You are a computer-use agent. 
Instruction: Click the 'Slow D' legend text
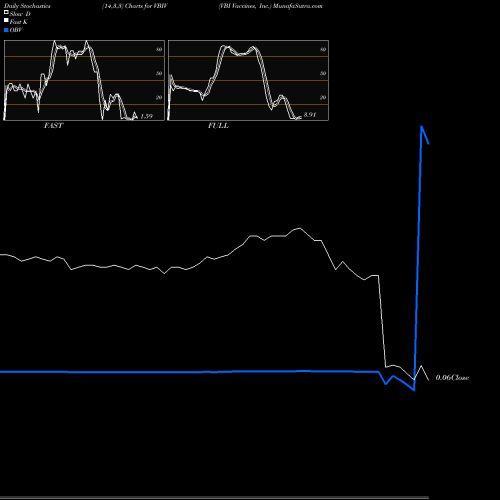20,14
